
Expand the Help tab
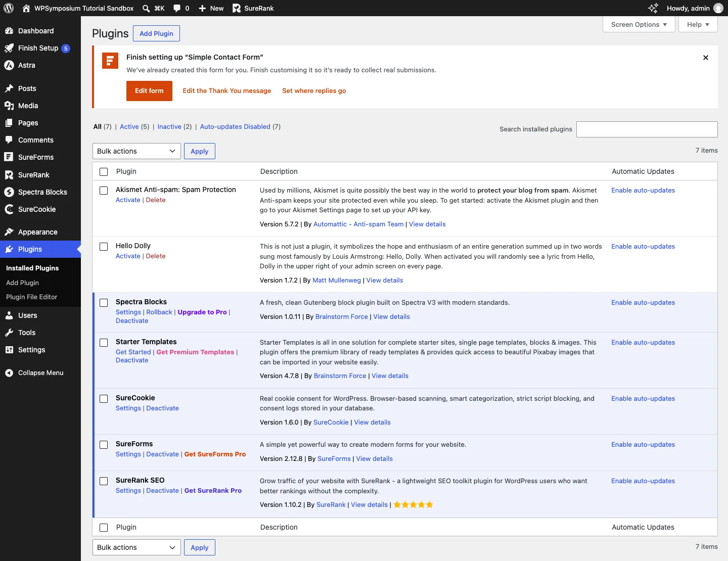coord(698,24)
